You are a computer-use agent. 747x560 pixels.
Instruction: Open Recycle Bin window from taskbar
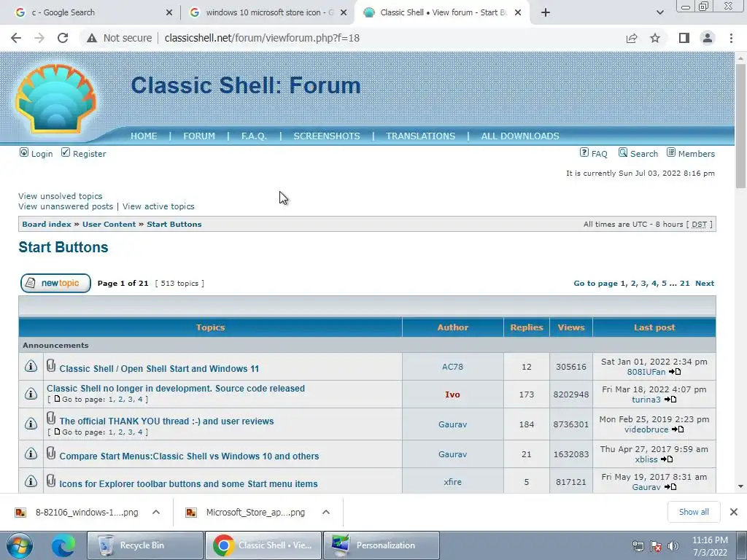pyautogui.click(x=145, y=545)
